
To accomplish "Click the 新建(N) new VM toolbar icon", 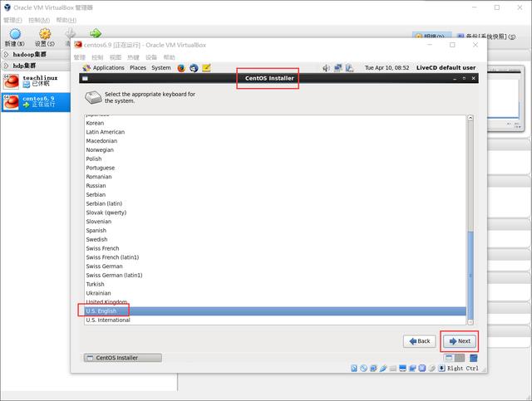I will [x=15, y=34].
